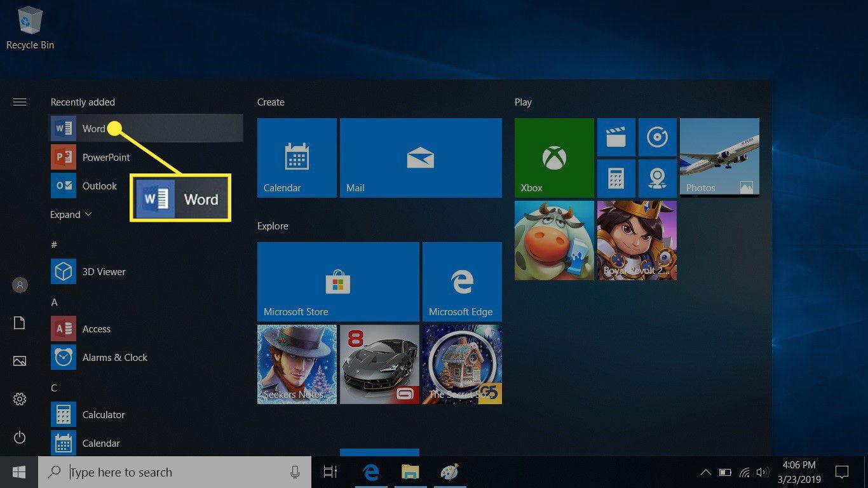Open Edge from the taskbar
This screenshot has width=868, height=488.
click(371, 472)
